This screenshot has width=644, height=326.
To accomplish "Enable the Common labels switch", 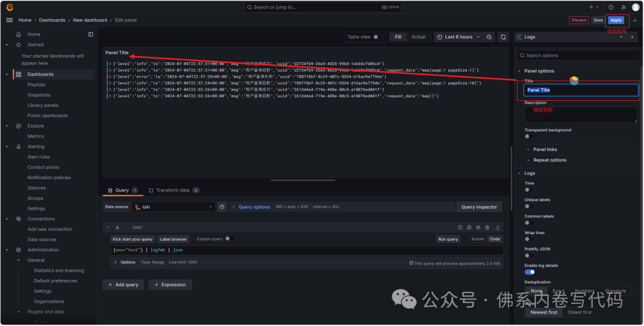I will point(530,223).
